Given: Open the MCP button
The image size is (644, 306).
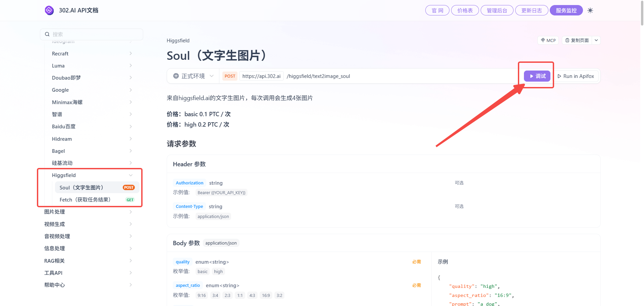Looking at the screenshot, I should point(548,40).
